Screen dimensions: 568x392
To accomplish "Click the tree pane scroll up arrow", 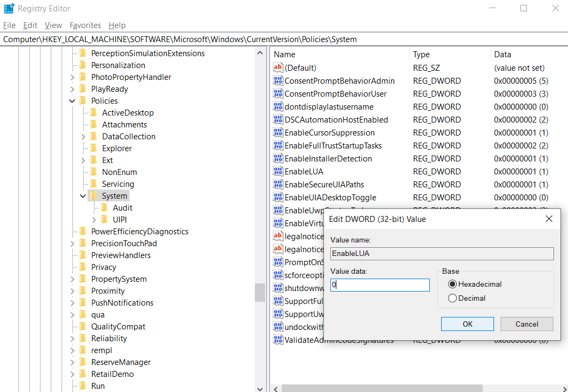I will (260, 52).
